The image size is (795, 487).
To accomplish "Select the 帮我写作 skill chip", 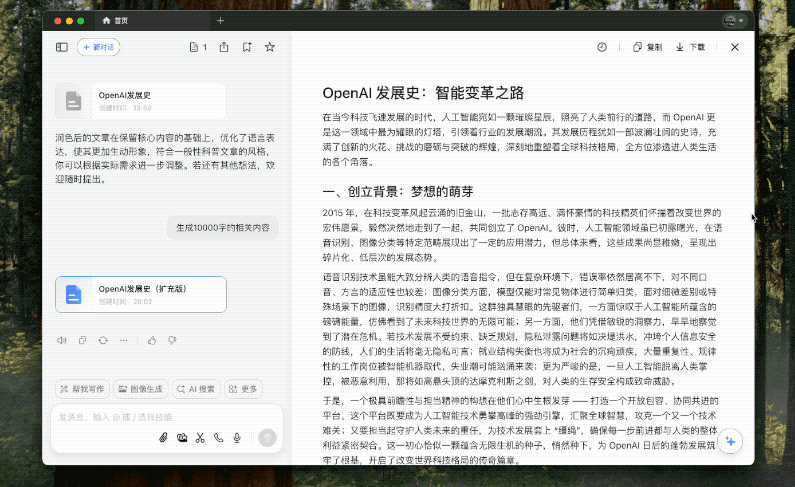I will (81, 389).
